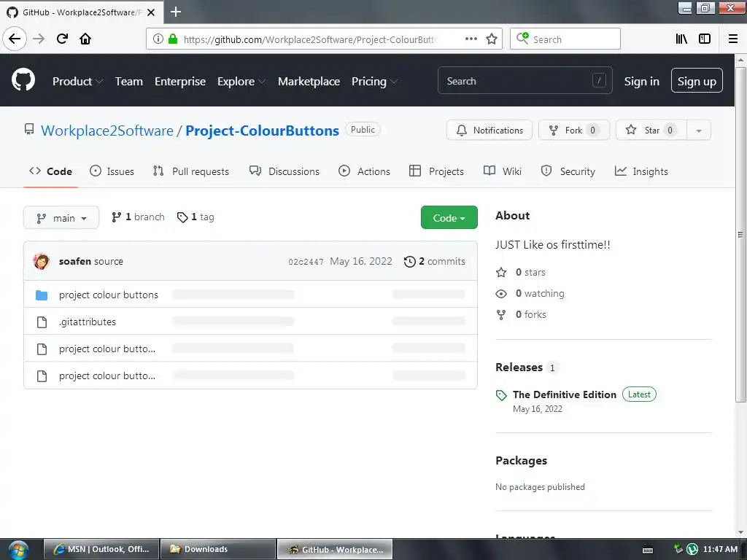Click the Sign up button
747x560 pixels.
click(x=697, y=80)
